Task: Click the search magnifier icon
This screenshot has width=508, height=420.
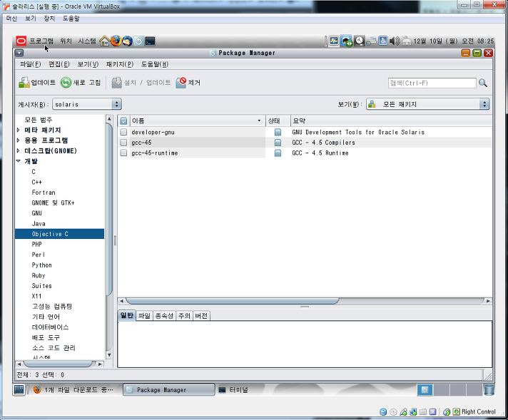Action: [x=483, y=83]
